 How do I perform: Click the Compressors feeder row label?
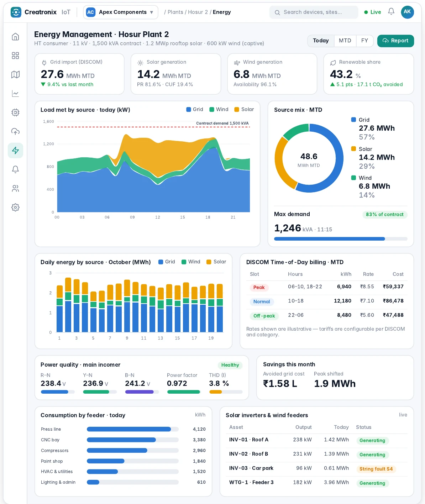pos(54,451)
